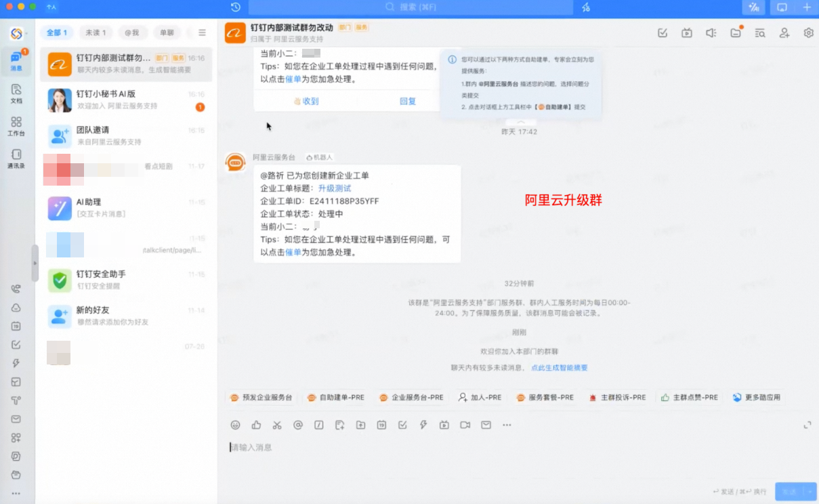The height and width of the screenshot is (504, 819).
Task: Click the thumbs-up icon in input toolbar
Action: [256, 425]
